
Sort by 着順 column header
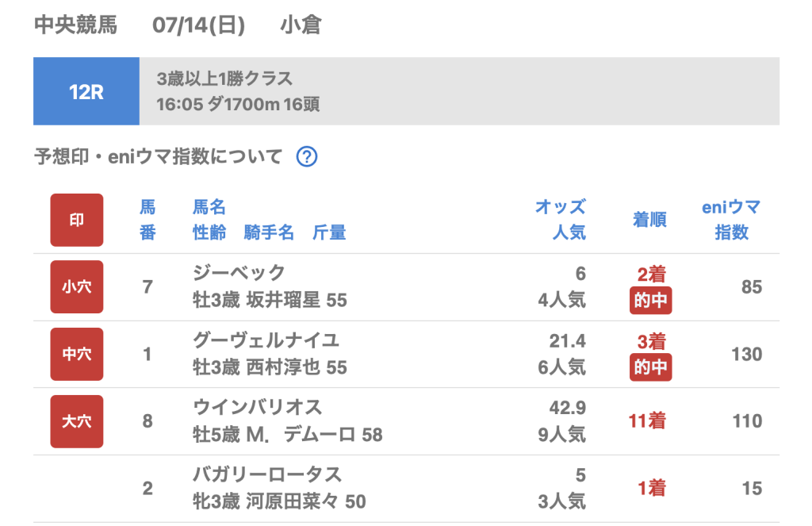click(649, 220)
